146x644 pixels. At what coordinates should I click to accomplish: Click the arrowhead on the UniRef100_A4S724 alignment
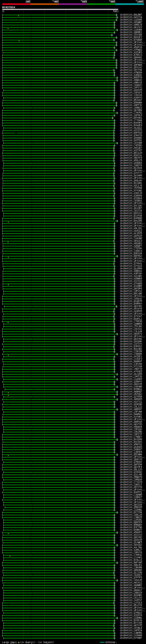[x=117, y=18]
